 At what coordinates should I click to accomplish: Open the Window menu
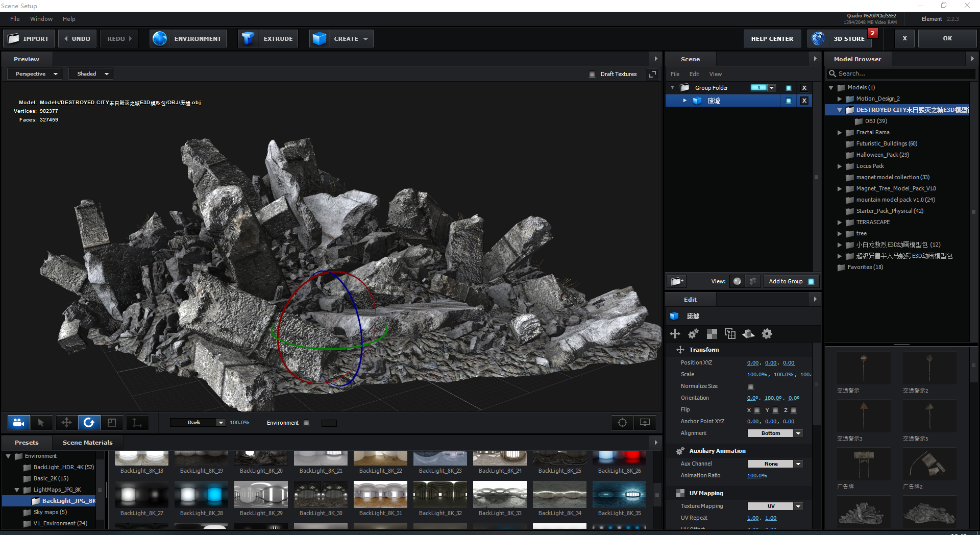pyautogui.click(x=41, y=19)
